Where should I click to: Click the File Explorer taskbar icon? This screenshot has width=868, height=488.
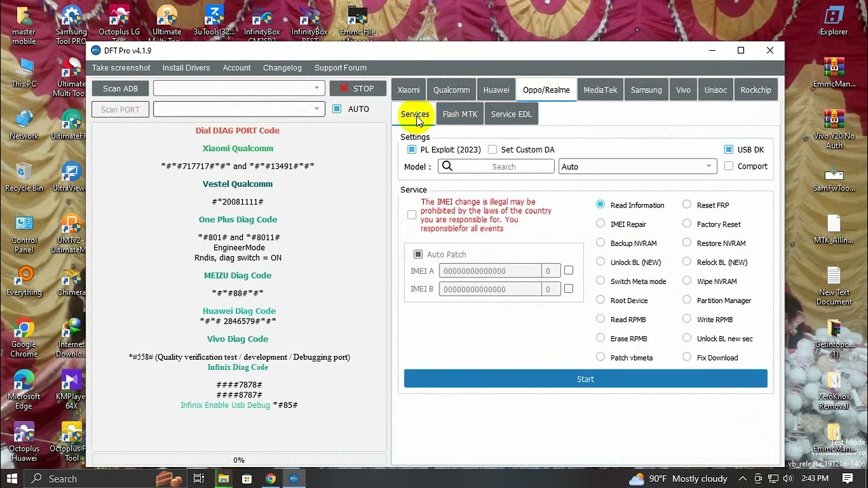click(x=222, y=479)
